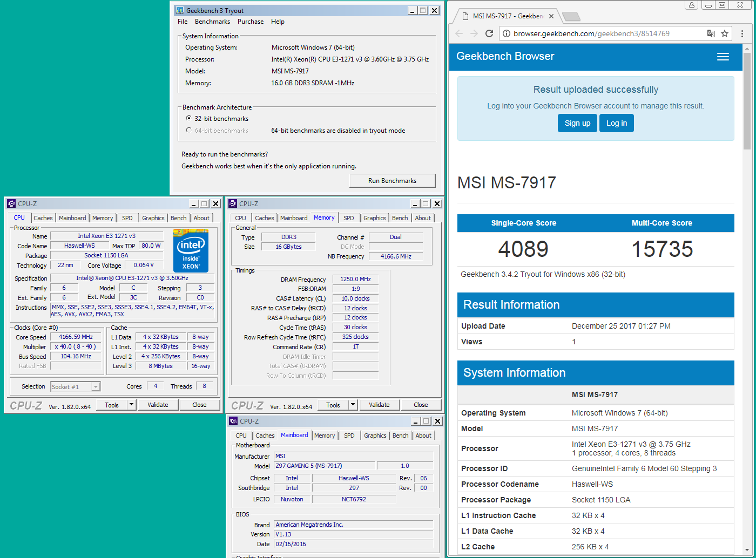Click Run Benchmarks button
The width and height of the screenshot is (756, 558).
[x=392, y=181]
